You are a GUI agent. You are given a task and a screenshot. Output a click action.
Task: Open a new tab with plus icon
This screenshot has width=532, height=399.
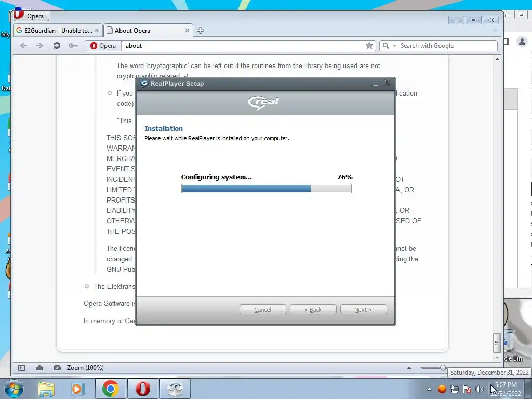click(200, 31)
